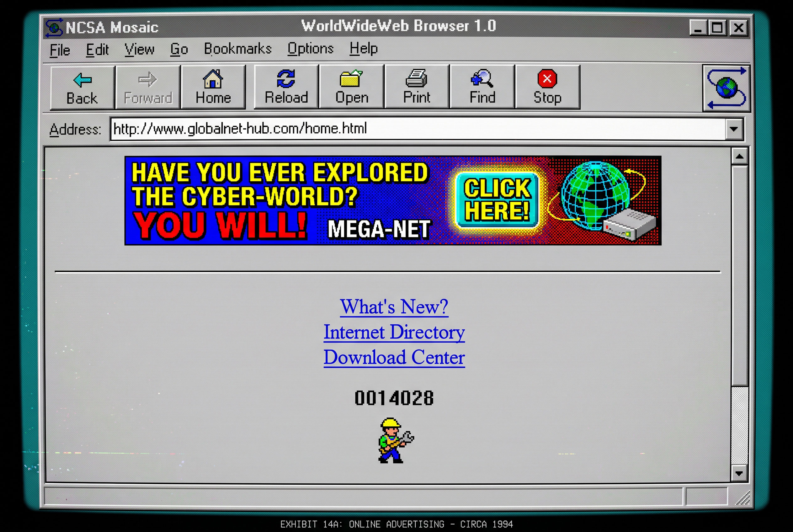Click inside the Address URL field
The image size is (793, 532).
[x=418, y=129]
